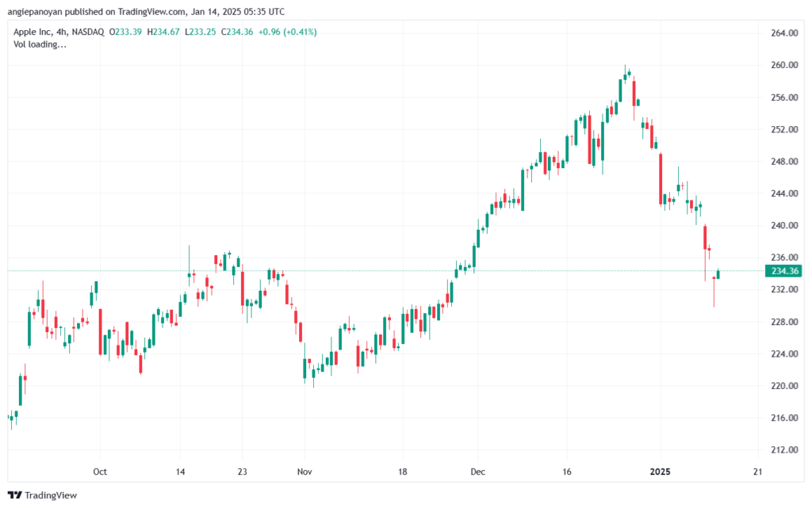Image resolution: width=812 pixels, height=508 pixels.
Task: Click the +0.96 (+0.41%) change value
Action: [287, 32]
